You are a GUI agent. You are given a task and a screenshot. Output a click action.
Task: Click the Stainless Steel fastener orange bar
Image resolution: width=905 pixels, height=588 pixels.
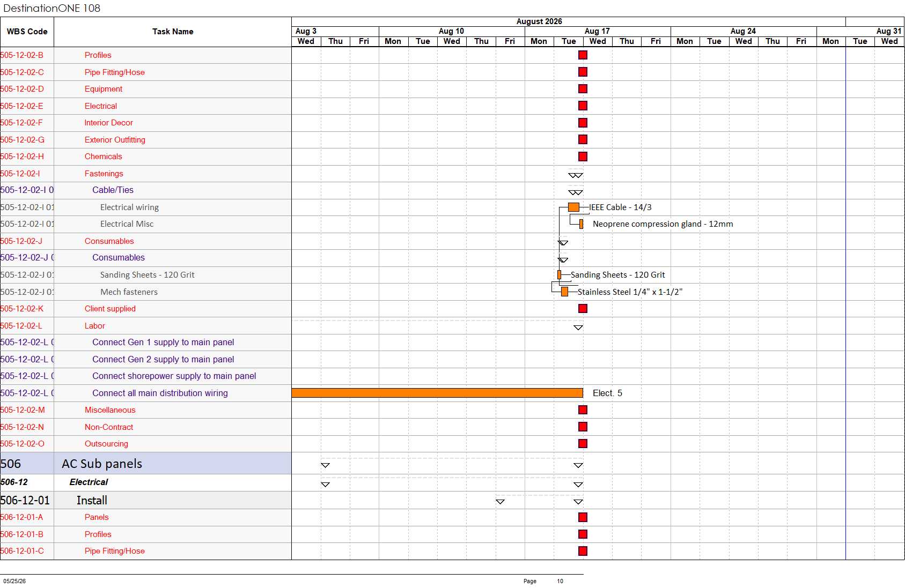click(564, 292)
